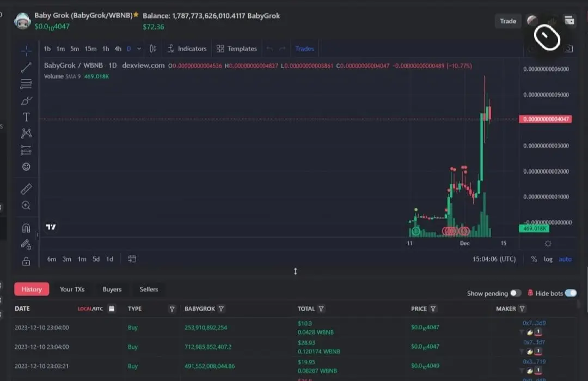
Task: Select the trend line drawing tool
Action: click(26, 68)
